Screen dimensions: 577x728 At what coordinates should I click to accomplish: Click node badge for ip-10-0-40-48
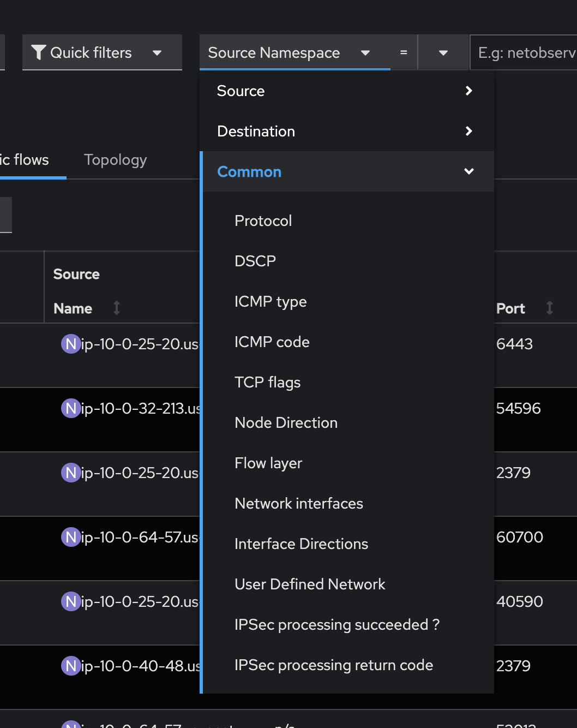click(x=71, y=666)
